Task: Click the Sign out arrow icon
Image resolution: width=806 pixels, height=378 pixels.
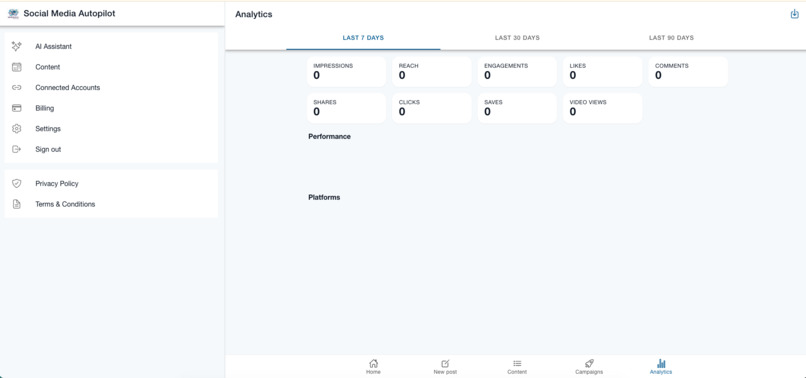Action: tap(16, 149)
